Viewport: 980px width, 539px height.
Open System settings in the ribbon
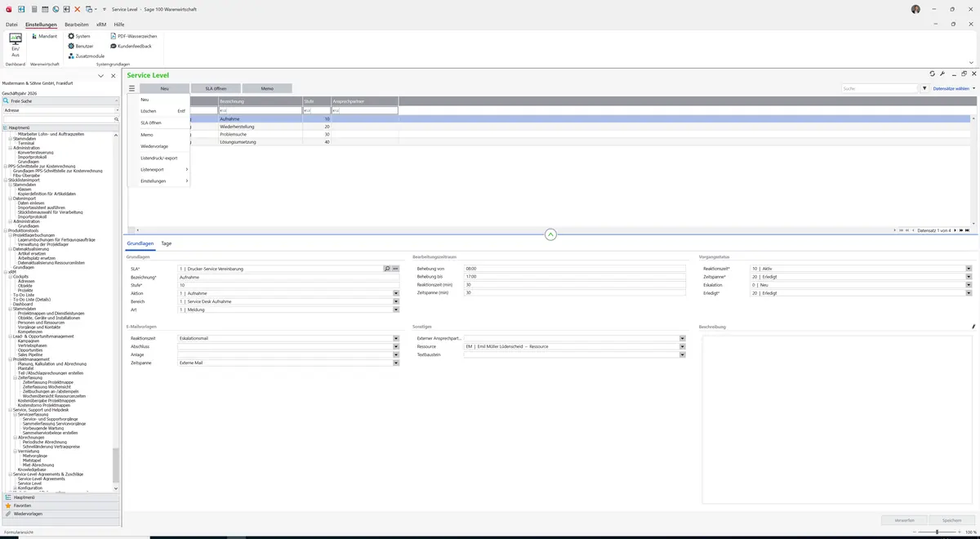pyautogui.click(x=79, y=36)
